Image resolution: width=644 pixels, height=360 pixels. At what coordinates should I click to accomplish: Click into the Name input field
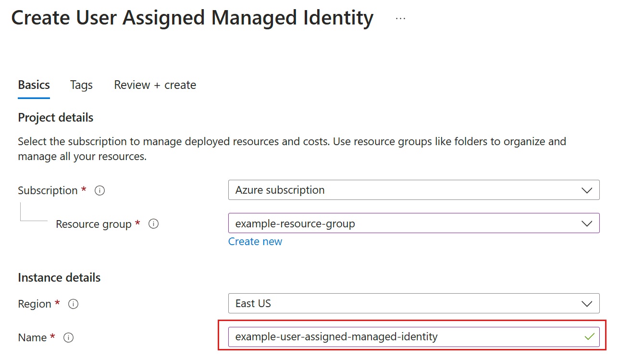(x=404, y=337)
